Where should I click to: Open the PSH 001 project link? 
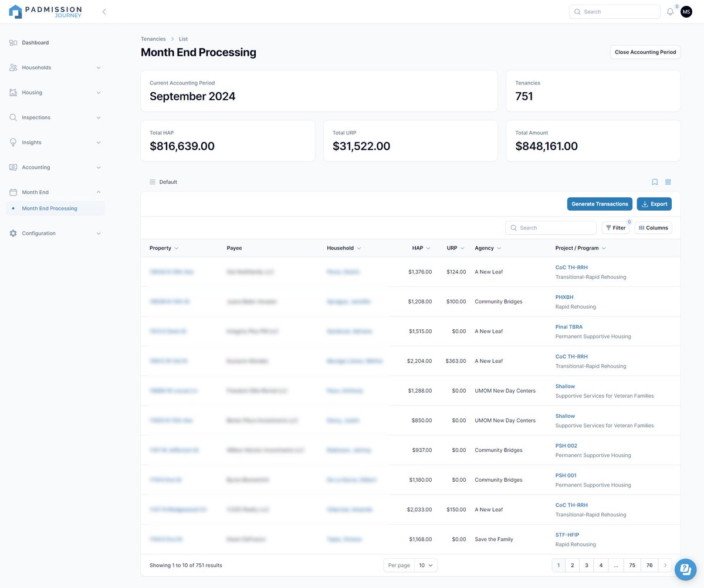[x=566, y=475]
